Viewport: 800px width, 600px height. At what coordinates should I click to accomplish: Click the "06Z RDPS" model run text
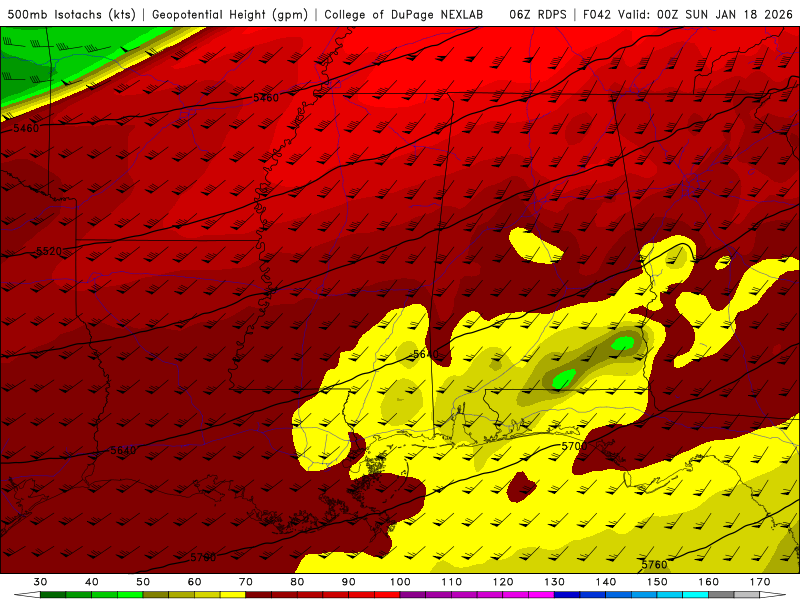[538, 15]
